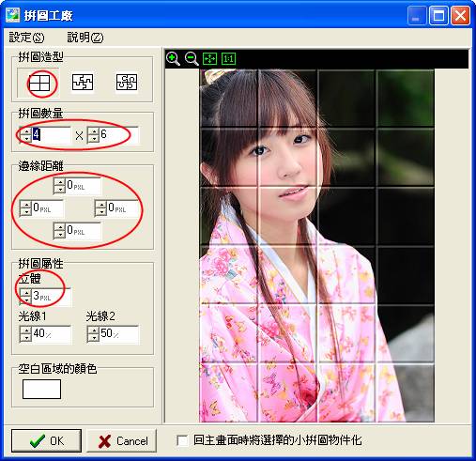Increase the puzzle column count stepper
476x461 pixels.
(25, 131)
